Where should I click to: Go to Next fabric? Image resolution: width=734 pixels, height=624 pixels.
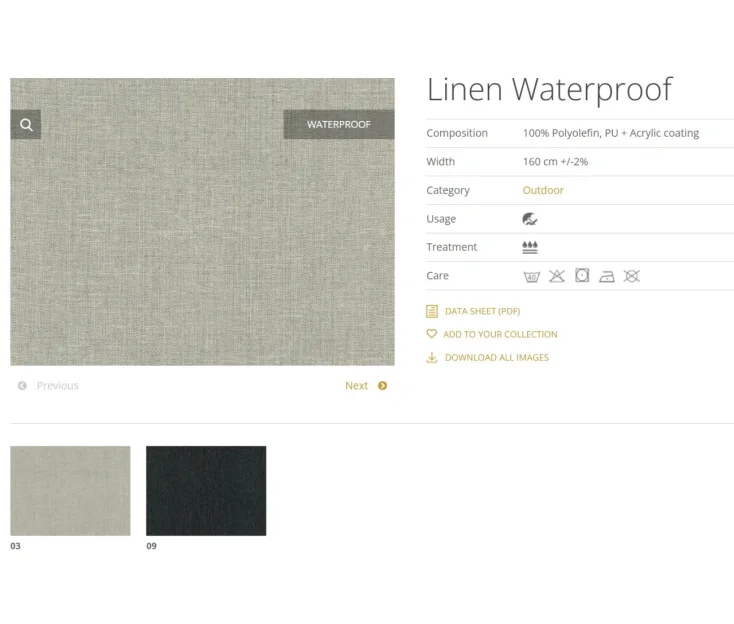(356, 386)
